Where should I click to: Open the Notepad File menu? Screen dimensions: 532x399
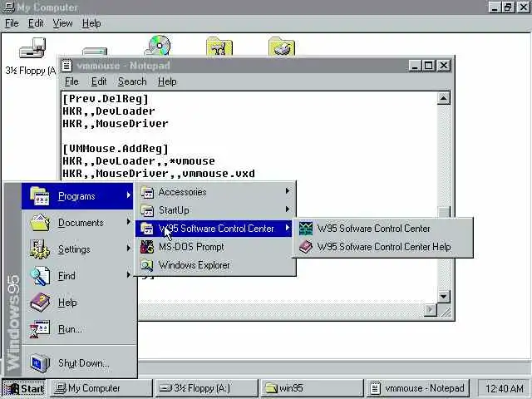[x=71, y=81]
